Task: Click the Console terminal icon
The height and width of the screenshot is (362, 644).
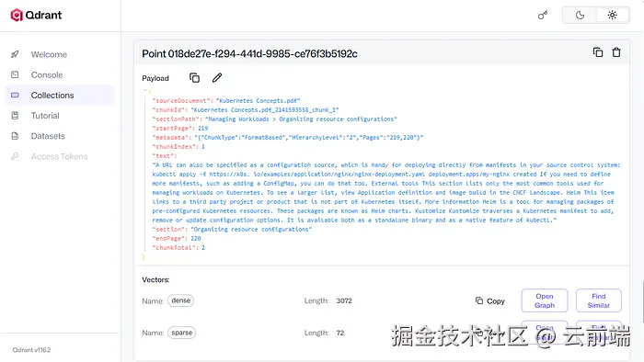Action: coord(15,74)
